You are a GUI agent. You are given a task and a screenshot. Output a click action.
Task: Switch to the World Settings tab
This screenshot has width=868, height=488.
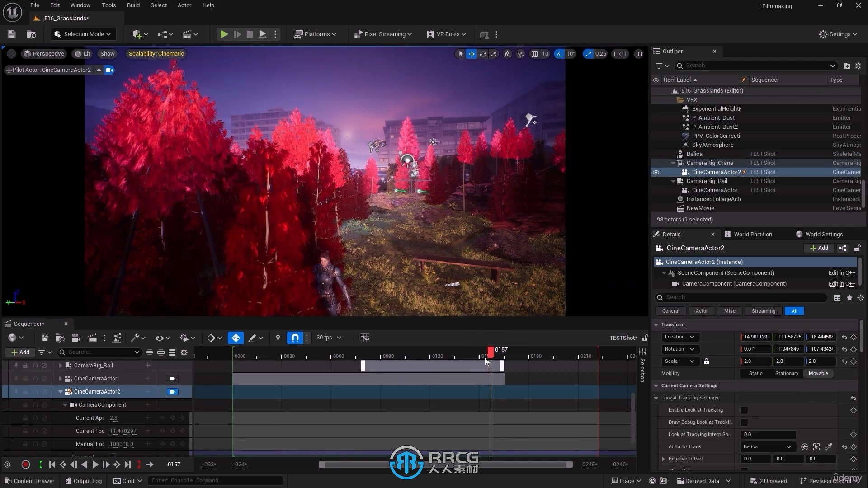point(820,234)
